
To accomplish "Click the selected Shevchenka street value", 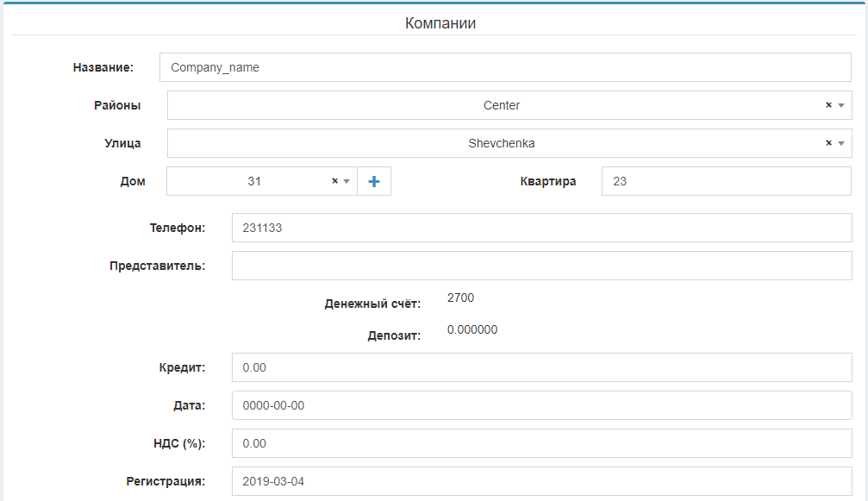I will click(501, 143).
